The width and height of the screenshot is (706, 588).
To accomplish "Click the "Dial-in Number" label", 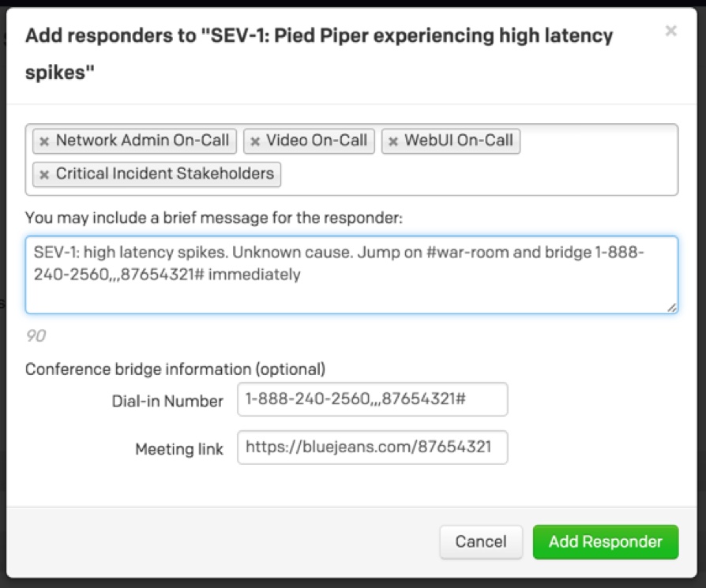I will pyautogui.click(x=167, y=401).
